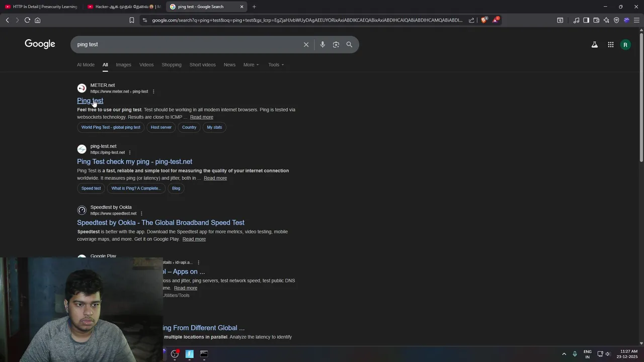The image size is (644, 362).
Task: Expand the More search filters dropdown
Action: tap(251, 65)
